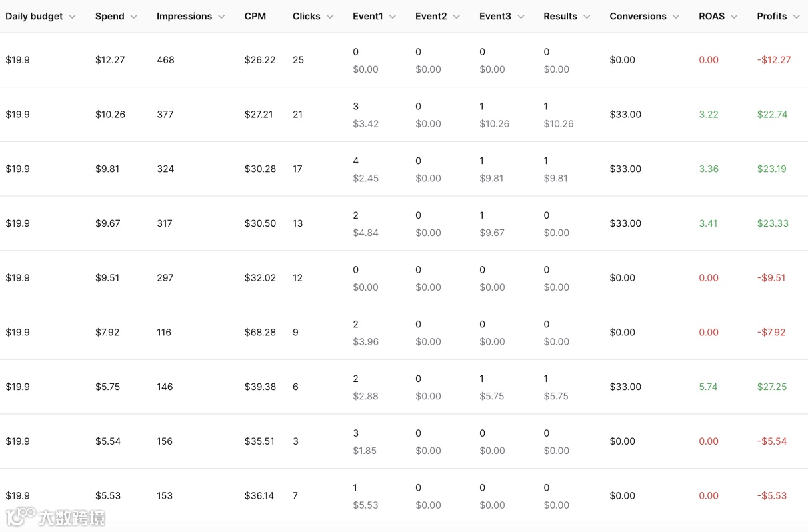Click the $27.25 profit value
Viewport: 808px width, 532px height.
pyautogui.click(x=772, y=387)
